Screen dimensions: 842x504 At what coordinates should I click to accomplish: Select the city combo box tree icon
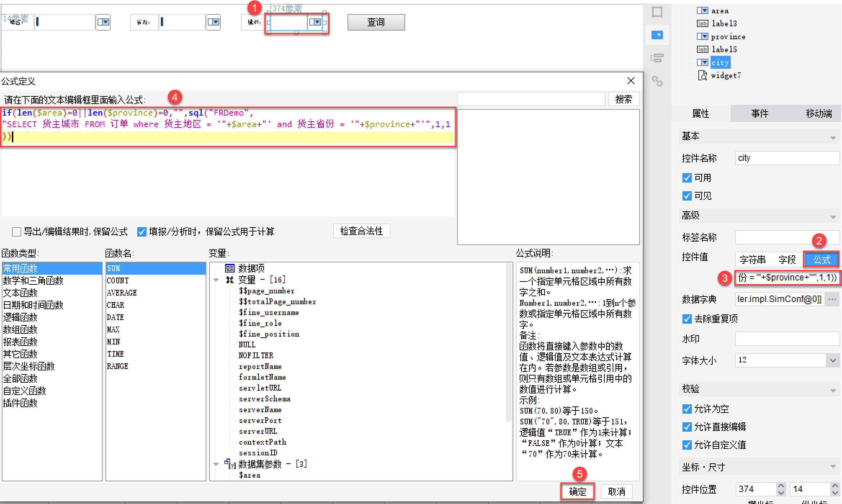pos(702,63)
